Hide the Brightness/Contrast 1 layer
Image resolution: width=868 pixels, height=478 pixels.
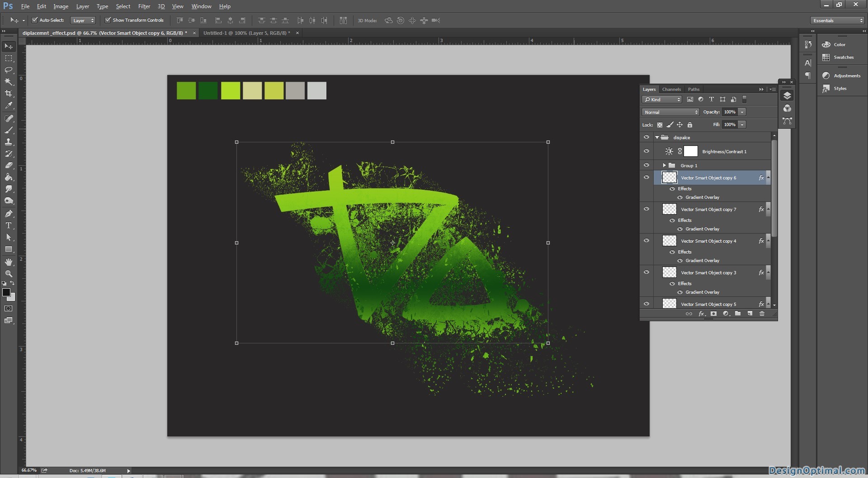pos(646,151)
